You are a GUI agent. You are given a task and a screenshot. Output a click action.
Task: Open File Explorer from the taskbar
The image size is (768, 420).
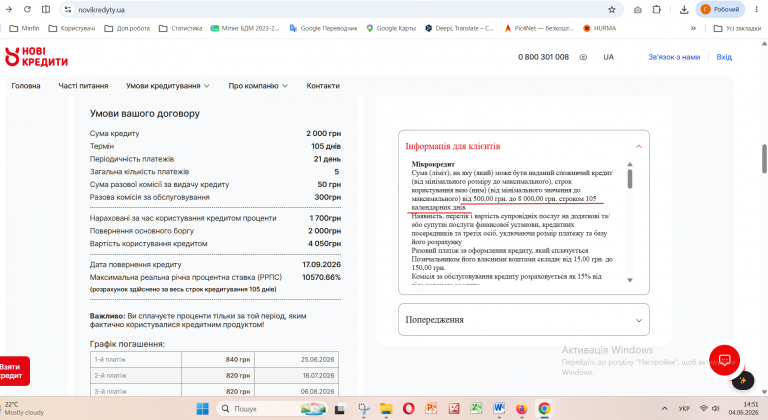pos(386,409)
